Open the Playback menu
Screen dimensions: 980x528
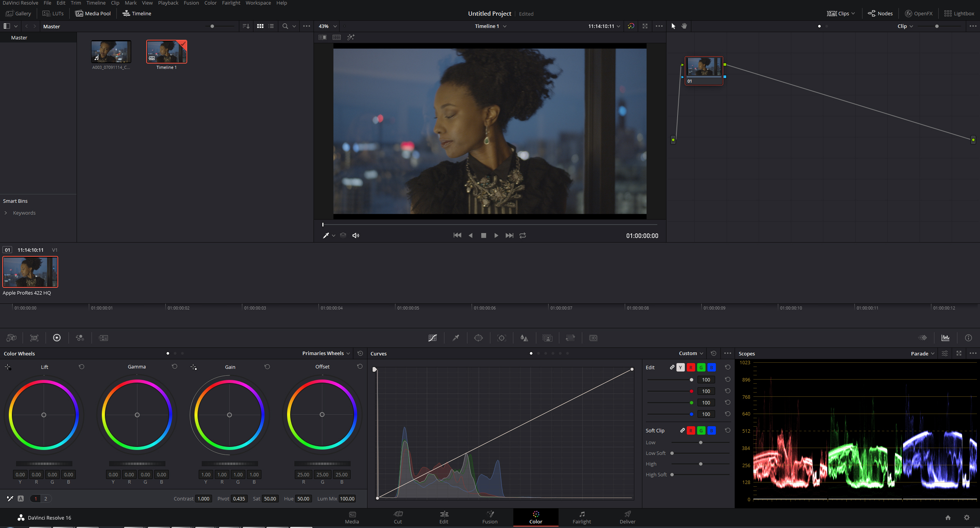coord(168,3)
